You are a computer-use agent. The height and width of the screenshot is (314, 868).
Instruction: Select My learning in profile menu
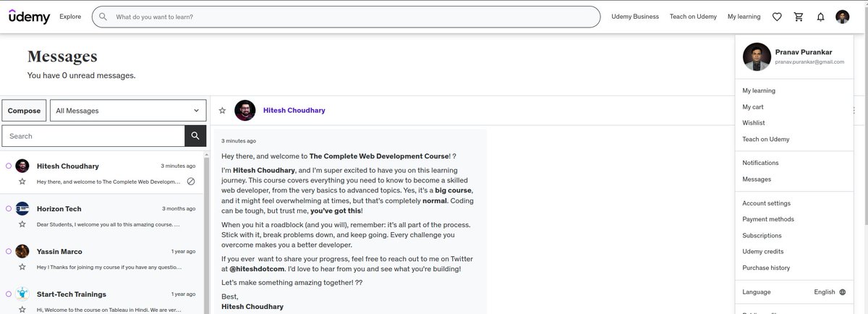[x=759, y=90]
